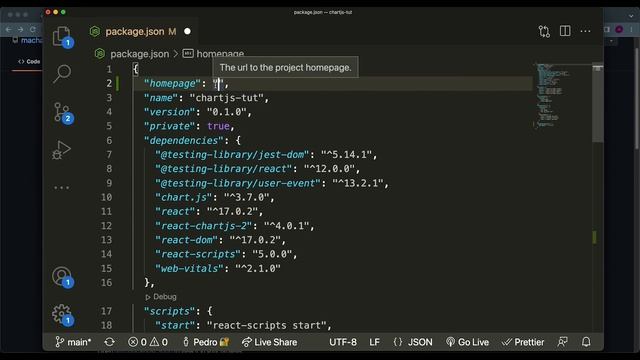Screen dimensions: 640x360
Task: Click the browser reload button behind VS Code
Action: pyautogui.click(x=33, y=29)
